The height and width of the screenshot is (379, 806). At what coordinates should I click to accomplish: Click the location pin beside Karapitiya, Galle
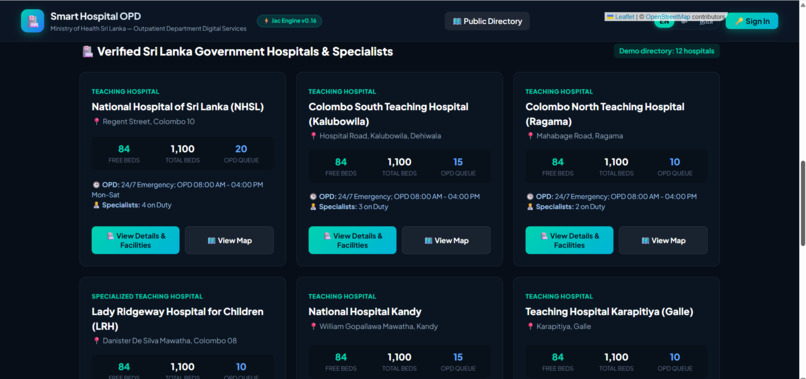click(530, 327)
